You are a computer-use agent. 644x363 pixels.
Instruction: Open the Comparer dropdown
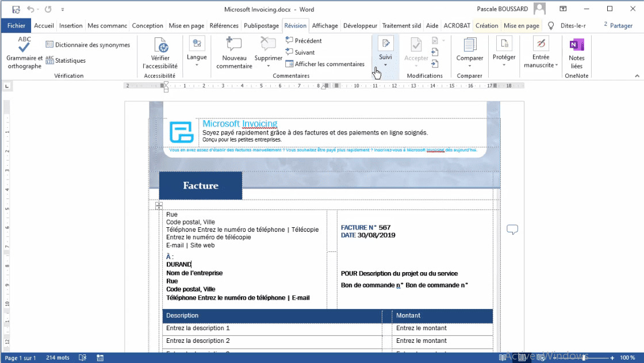coord(469,53)
